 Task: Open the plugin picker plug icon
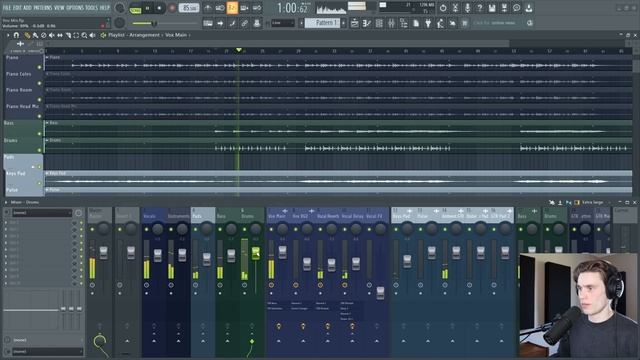pos(428,23)
